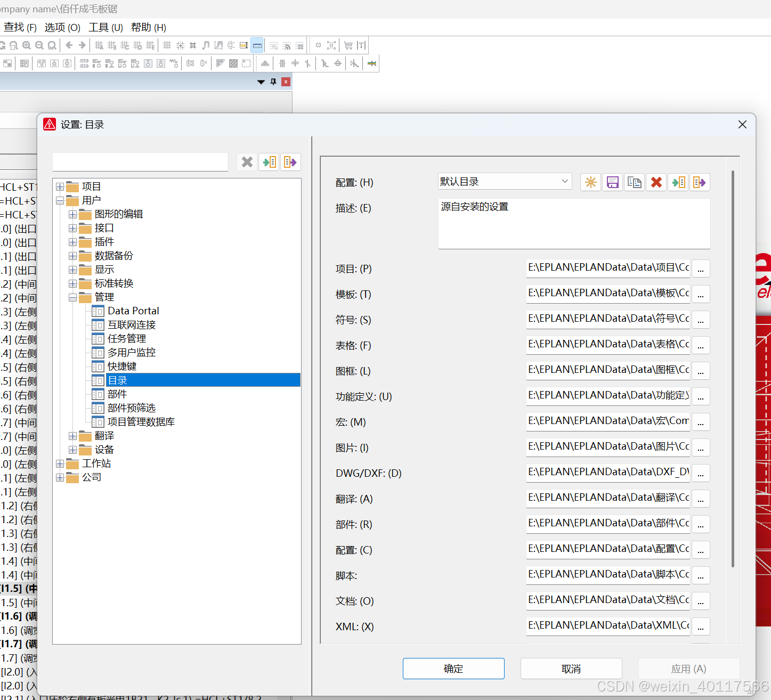
Task: Browse for the 符号 (S) directory path
Action: click(701, 320)
